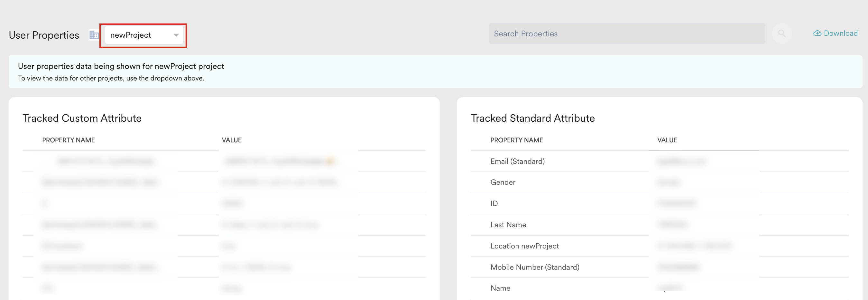Select the Gender property row

660,183
